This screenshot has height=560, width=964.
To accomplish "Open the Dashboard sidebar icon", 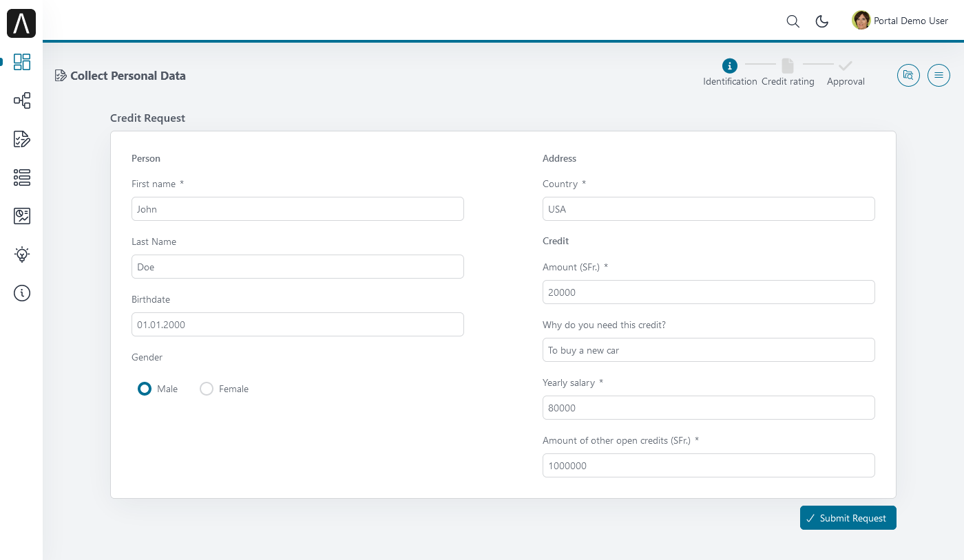I will [22, 62].
